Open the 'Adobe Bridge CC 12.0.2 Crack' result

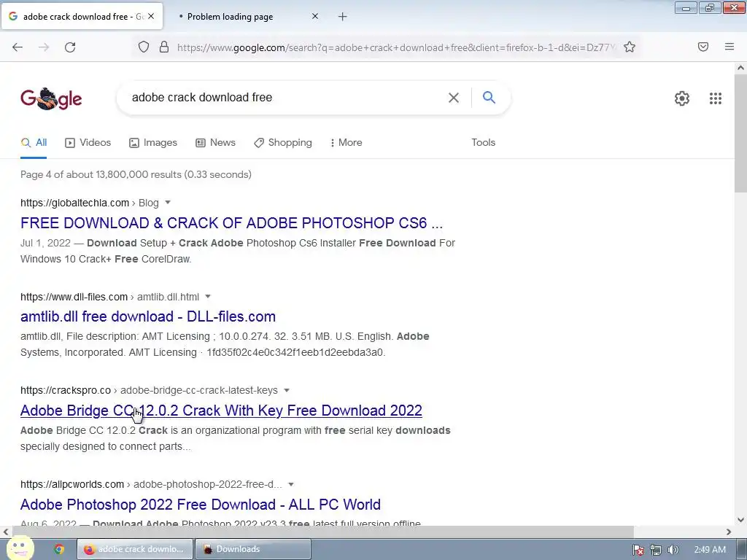click(221, 411)
